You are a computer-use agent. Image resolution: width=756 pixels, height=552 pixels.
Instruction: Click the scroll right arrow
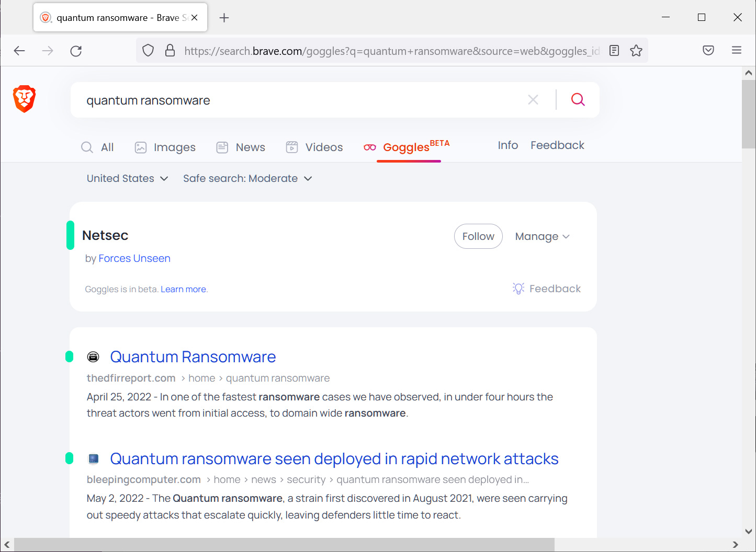pyautogui.click(x=735, y=545)
